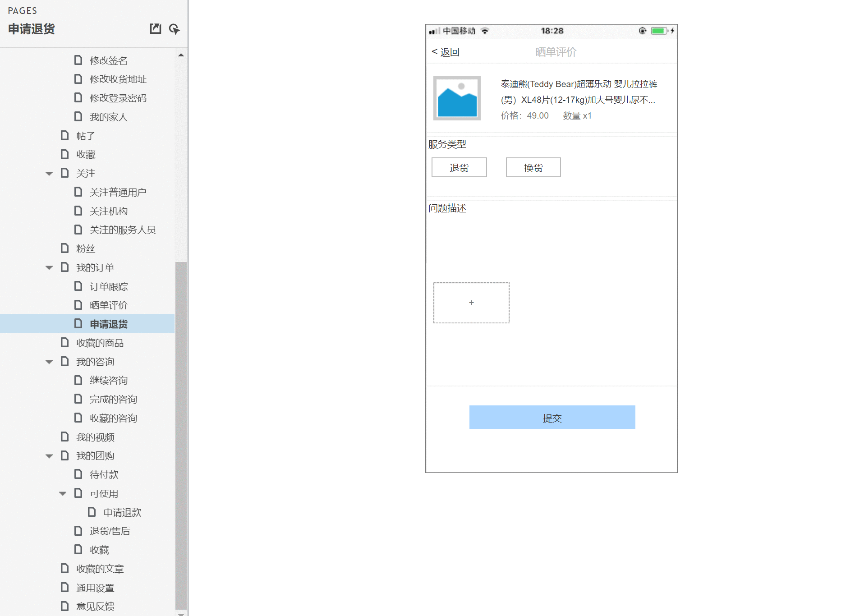Viewport: 855px width, 616px height.
Task: Open the 关注的服务人员 page
Action: pyautogui.click(x=123, y=230)
